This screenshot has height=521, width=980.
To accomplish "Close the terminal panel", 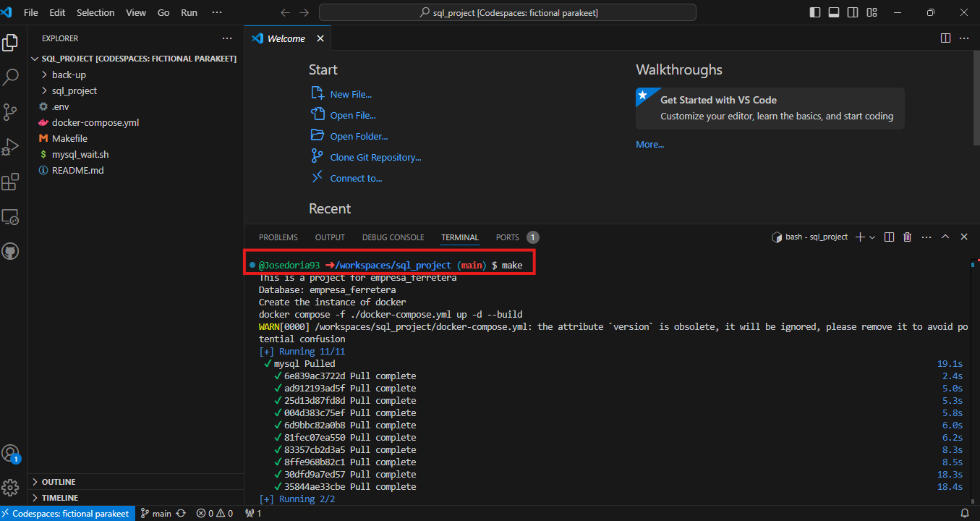I will click(x=964, y=237).
